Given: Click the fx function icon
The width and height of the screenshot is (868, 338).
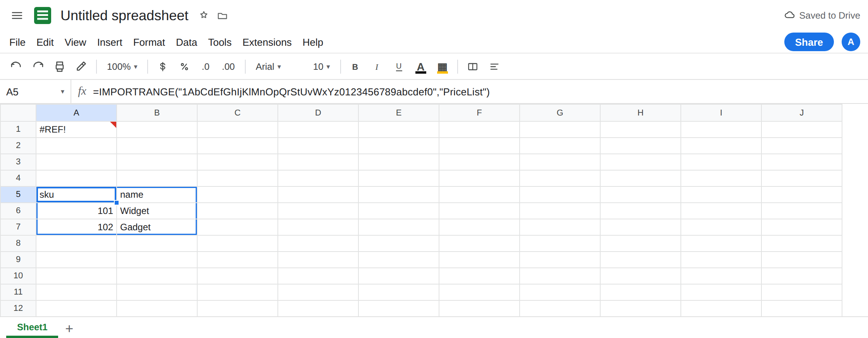Looking at the screenshot, I should (82, 91).
